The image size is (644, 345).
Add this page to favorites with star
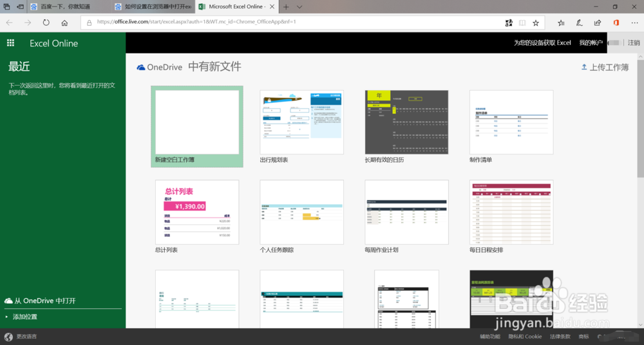536,23
